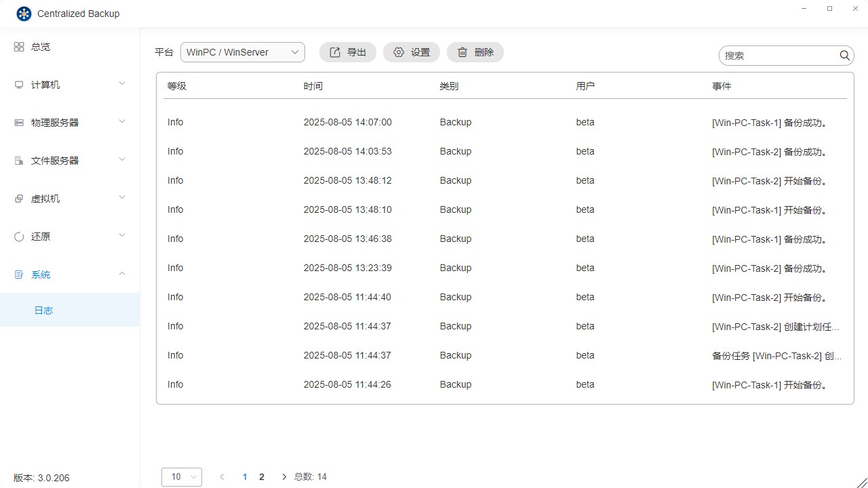Expand the 计算机 sidebar chevron
The image size is (868, 488).
(121, 83)
